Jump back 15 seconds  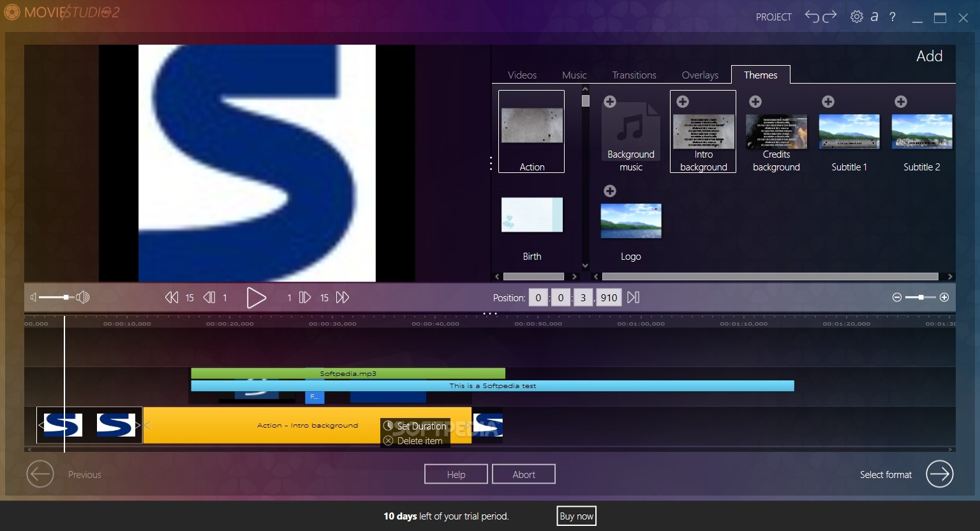(172, 297)
